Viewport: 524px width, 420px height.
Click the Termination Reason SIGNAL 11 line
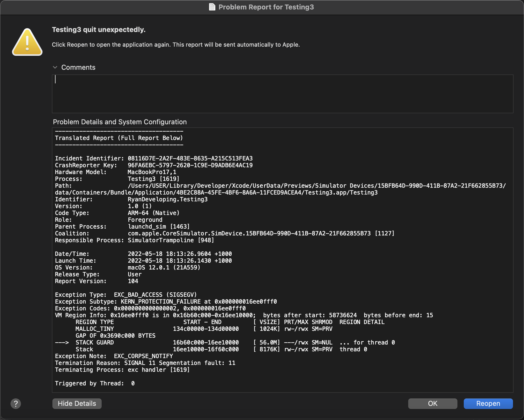145,363
